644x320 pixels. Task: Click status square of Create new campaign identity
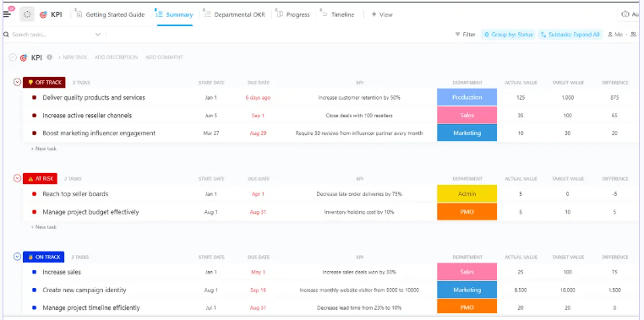click(x=35, y=290)
